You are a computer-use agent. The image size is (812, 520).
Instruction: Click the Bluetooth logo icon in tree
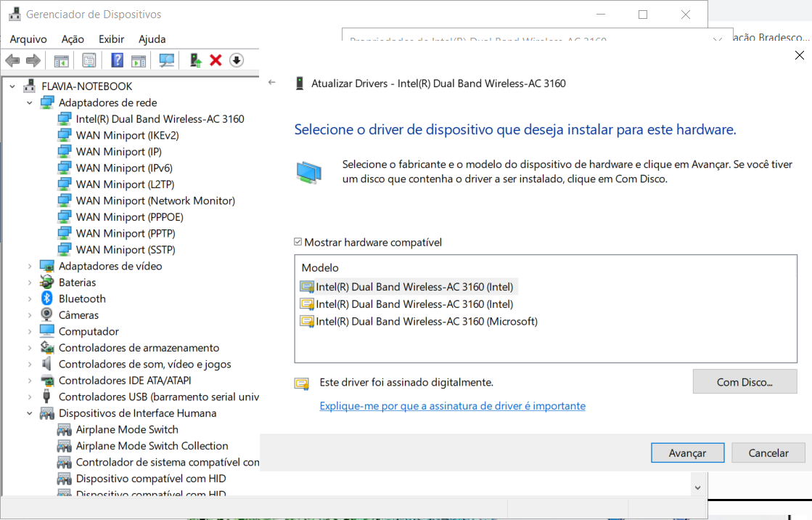coord(47,298)
